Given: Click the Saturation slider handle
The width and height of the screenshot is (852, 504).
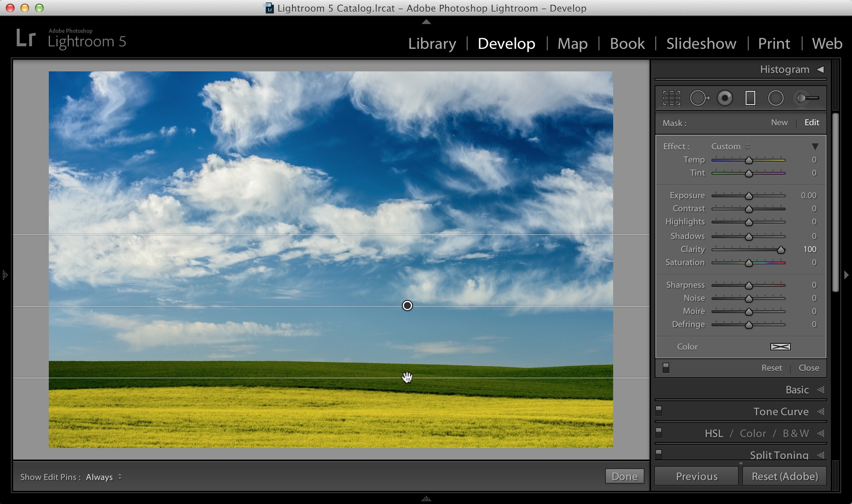Looking at the screenshot, I should tap(749, 263).
